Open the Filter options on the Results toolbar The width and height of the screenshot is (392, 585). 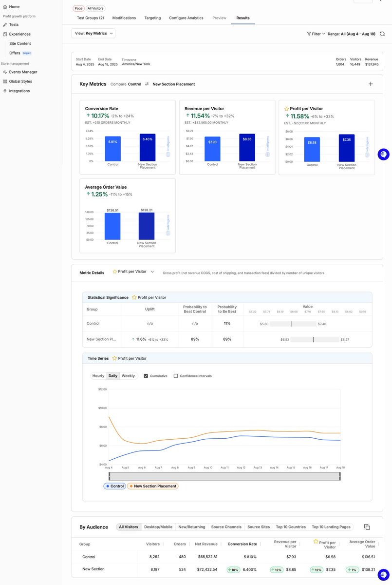[316, 34]
